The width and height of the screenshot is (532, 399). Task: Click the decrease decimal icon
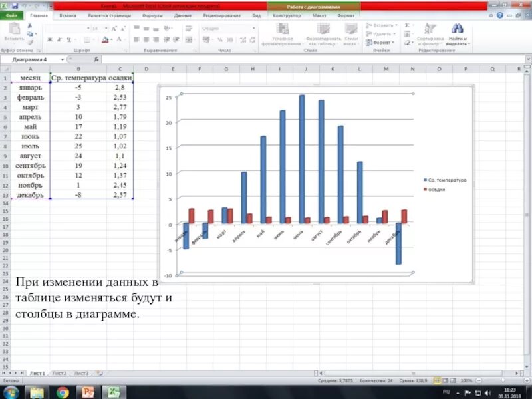click(253, 40)
